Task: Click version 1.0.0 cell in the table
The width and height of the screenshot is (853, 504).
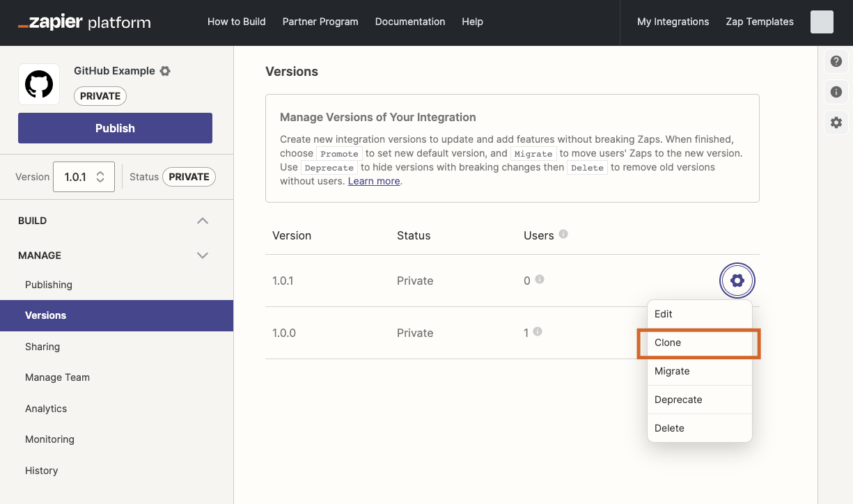Action: (x=284, y=333)
